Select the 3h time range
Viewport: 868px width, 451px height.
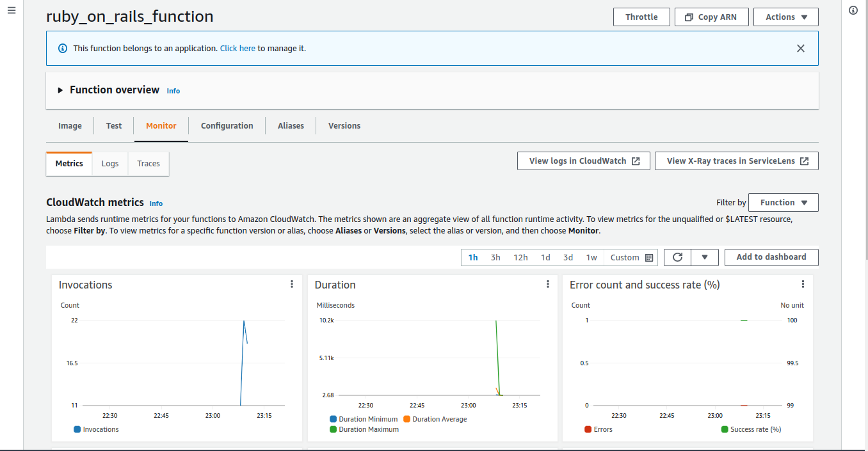pyautogui.click(x=495, y=257)
